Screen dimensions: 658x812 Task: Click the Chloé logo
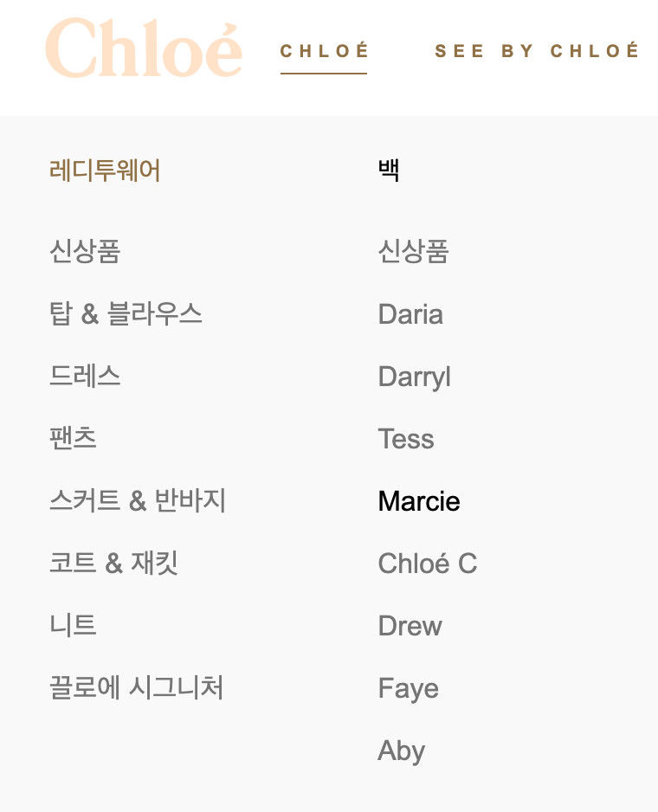(144, 50)
